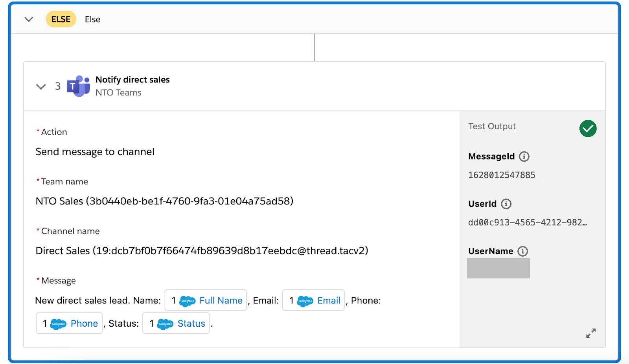
Task: Collapse the Else branch chevron
Action: pos(29,19)
